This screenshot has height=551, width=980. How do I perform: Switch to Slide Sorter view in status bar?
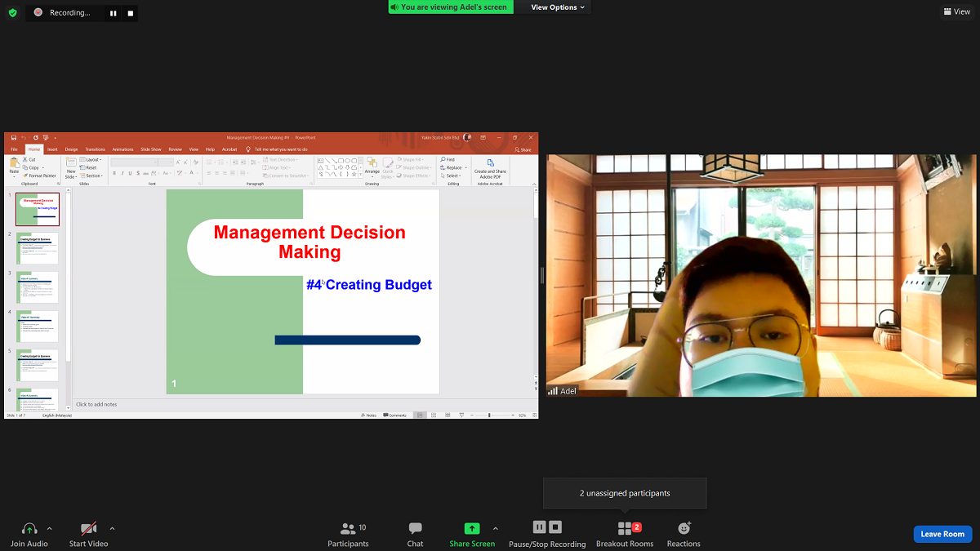click(434, 415)
